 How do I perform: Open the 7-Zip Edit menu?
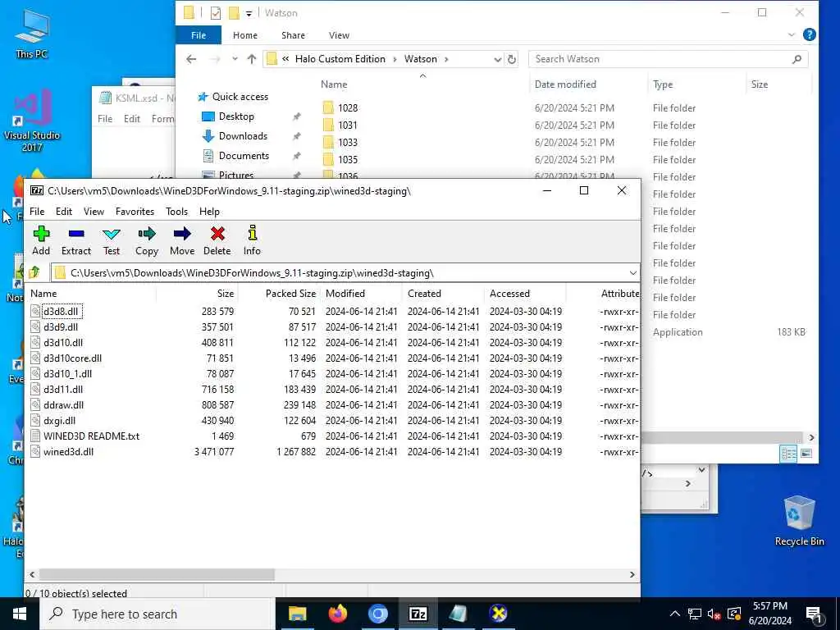[64, 212]
